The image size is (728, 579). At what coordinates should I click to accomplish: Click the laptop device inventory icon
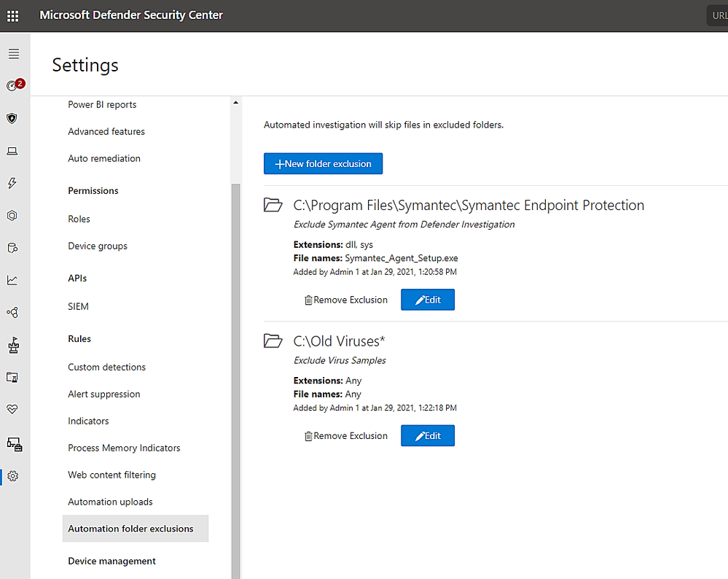12,151
